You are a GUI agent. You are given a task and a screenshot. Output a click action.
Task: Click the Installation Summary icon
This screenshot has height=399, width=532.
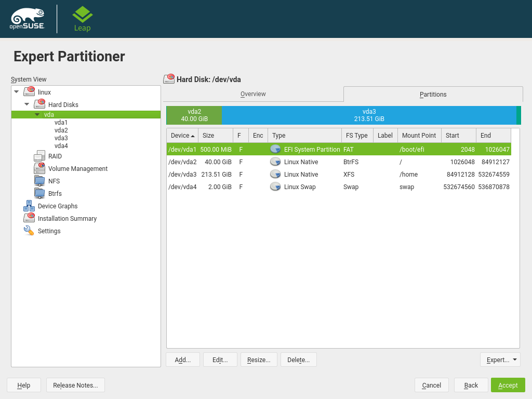[29, 218]
